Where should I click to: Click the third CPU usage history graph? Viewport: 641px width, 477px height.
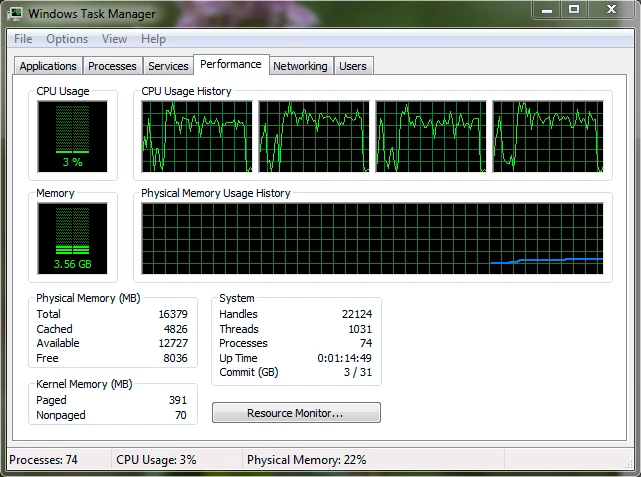(431, 137)
